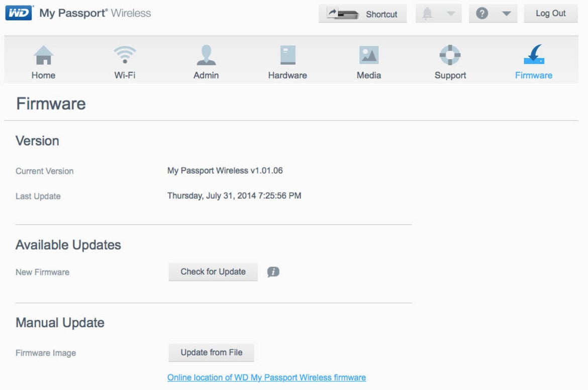The height and width of the screenshot is (390, 588).
Task: Click the WD logo icon
Action: tap(19, 13)
